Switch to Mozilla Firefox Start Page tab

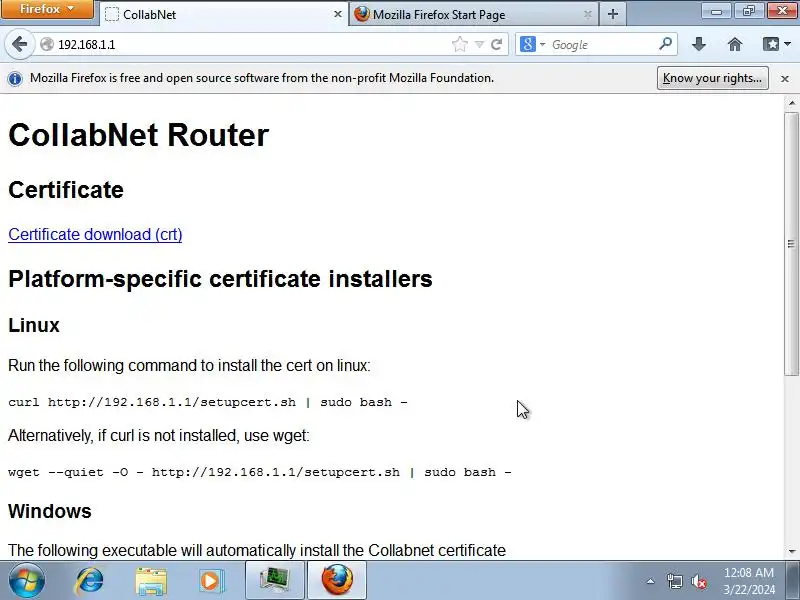[474, 14]
